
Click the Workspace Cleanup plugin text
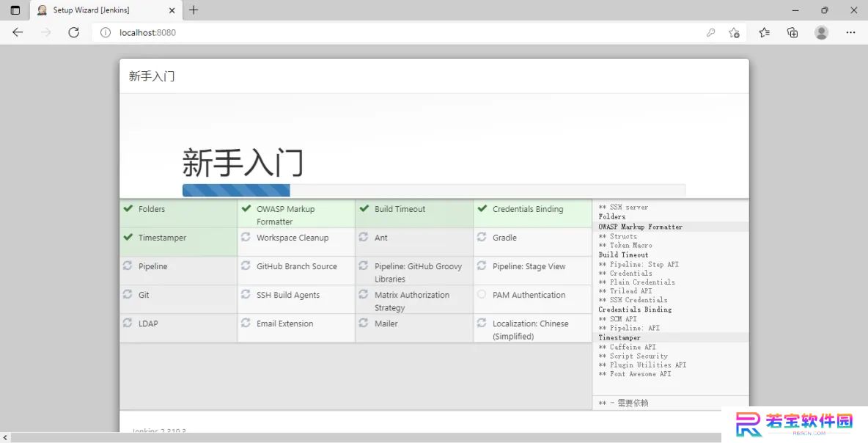(x=293, y=238)
